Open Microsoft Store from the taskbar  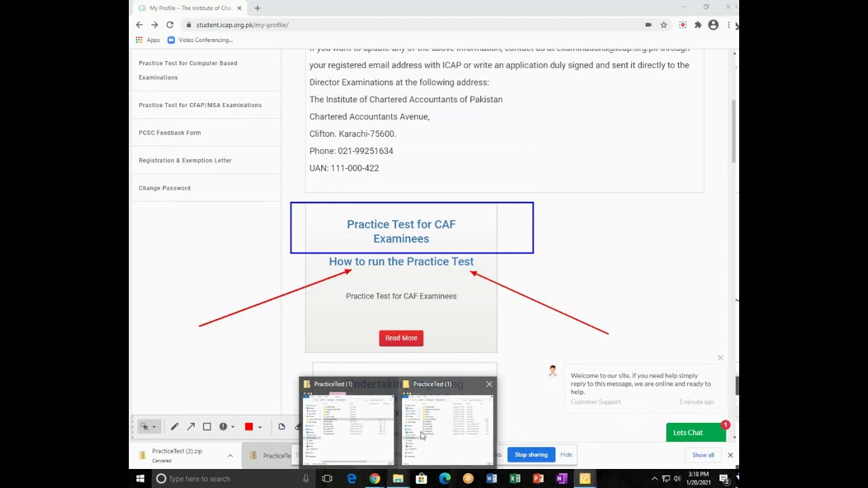click(421, 479)
